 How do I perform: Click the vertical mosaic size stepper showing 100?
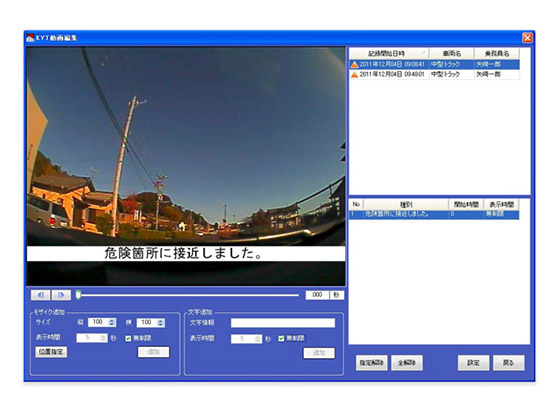coord(102,322)
